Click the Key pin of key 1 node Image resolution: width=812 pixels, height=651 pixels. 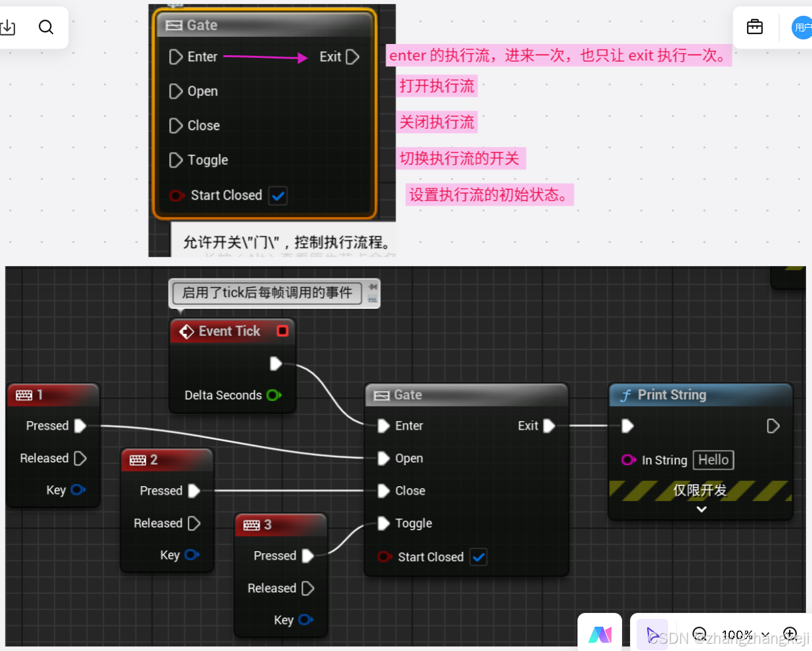tap(78, 489)
